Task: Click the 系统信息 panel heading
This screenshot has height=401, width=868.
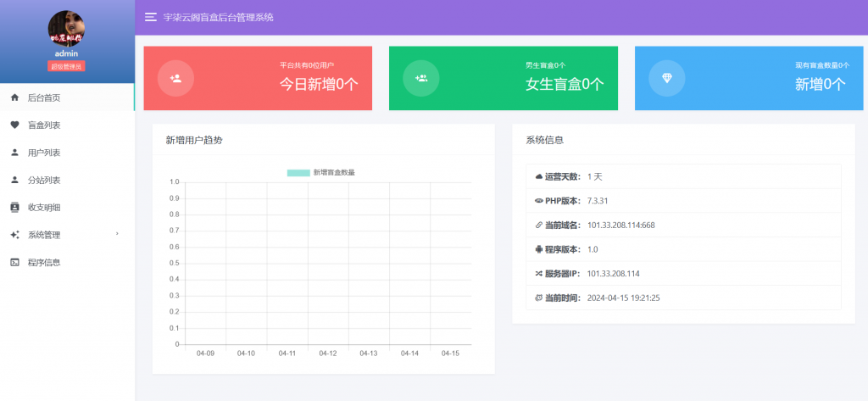Action: click(545, 140)
